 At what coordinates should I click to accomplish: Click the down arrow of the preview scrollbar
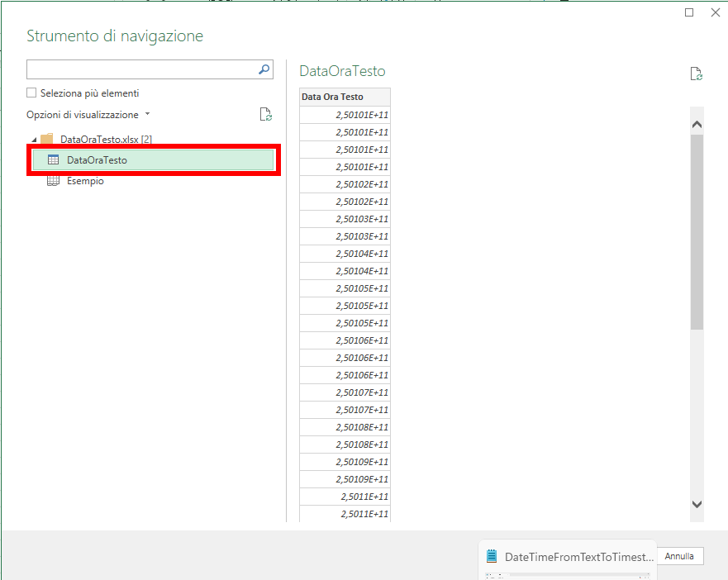click(x=697, y=505)
